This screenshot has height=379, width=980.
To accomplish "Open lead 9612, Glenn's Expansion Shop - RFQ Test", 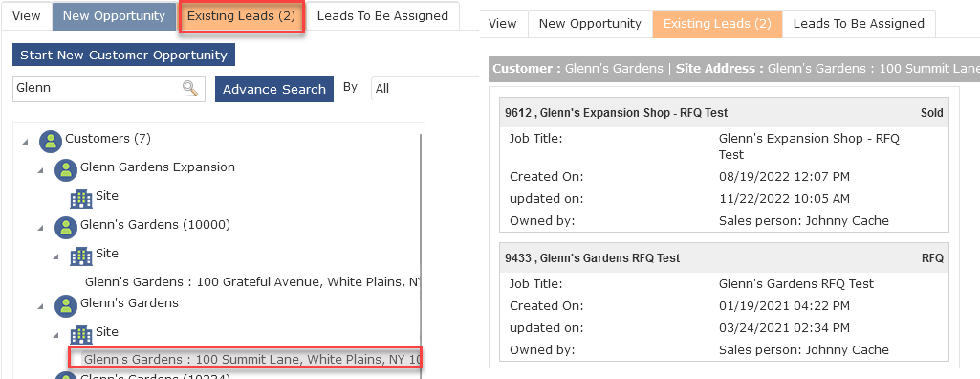I will coord(725,113).
